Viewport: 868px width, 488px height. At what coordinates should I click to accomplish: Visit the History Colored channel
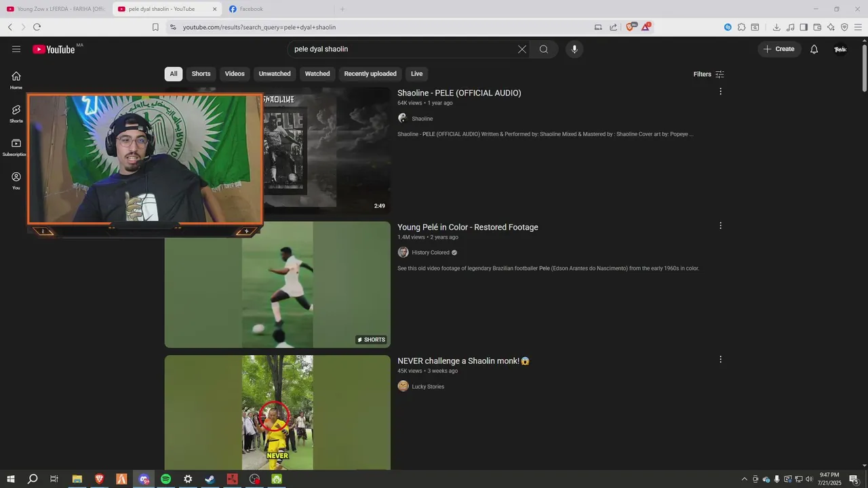coord(431,252)
